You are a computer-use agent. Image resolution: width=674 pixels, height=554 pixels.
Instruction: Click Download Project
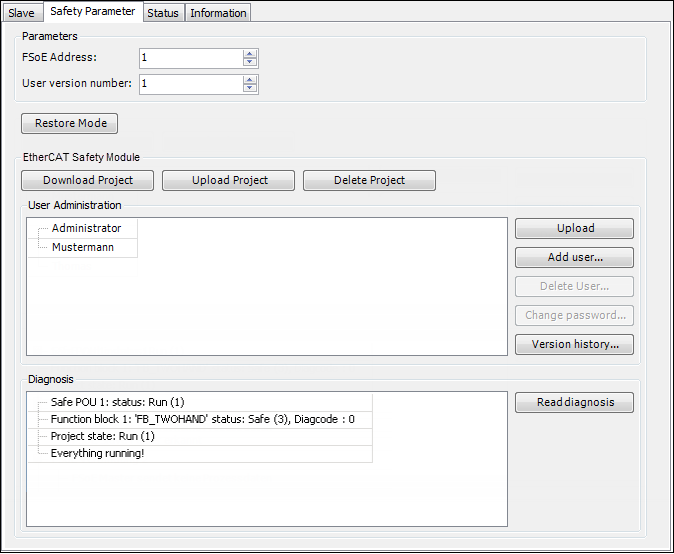(88, 181)
